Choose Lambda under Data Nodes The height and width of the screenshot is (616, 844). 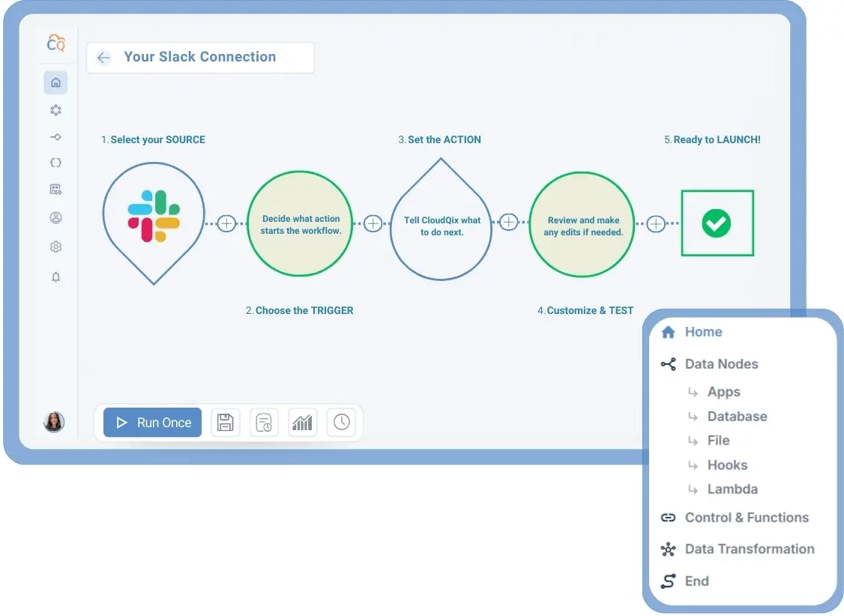pos(732,489)
